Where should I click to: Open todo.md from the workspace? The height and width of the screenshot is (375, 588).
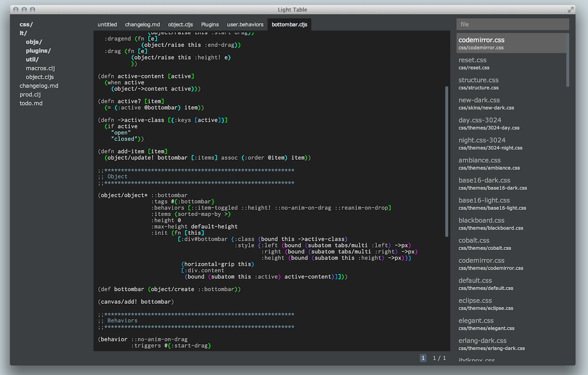pos(31,103)
